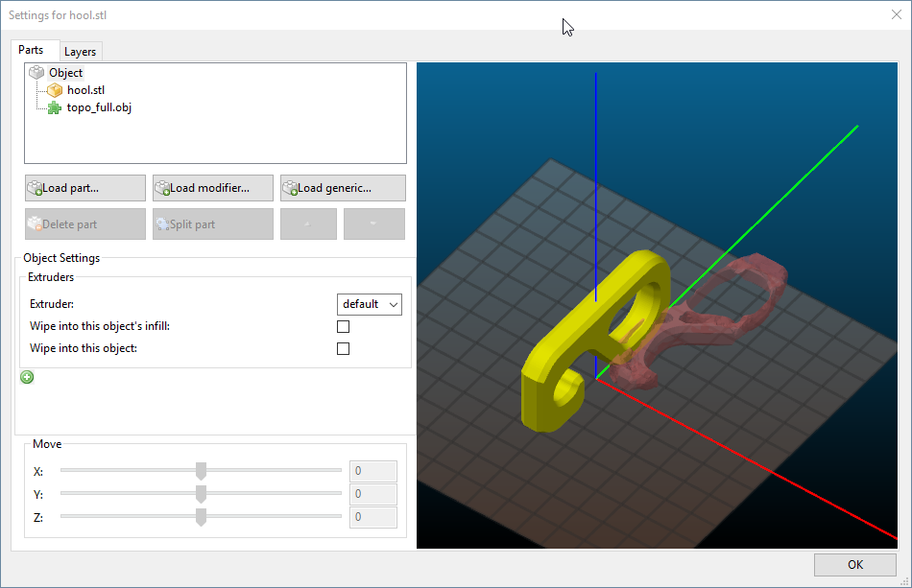
Task: Click the Z move slider handle
Action: (201, 517)
